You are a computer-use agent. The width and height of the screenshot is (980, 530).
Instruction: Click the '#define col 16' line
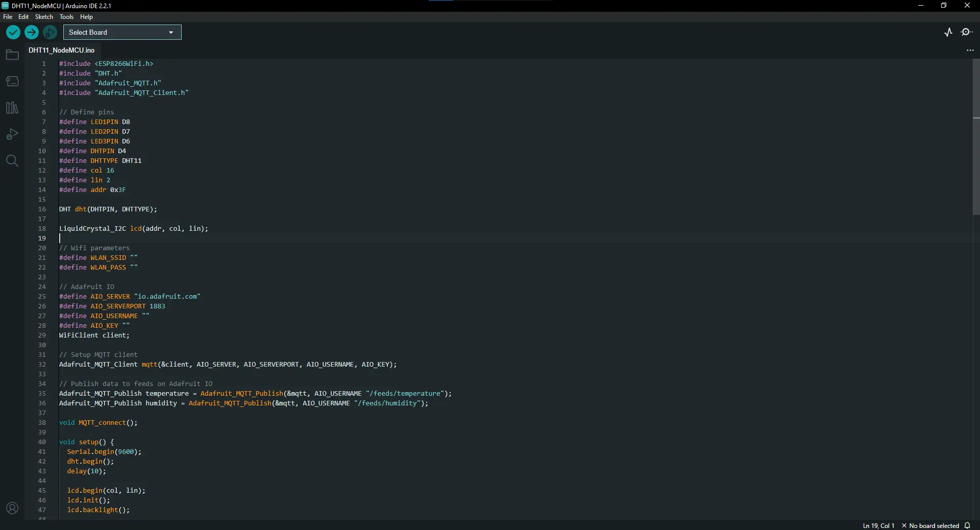pos(87,171)
